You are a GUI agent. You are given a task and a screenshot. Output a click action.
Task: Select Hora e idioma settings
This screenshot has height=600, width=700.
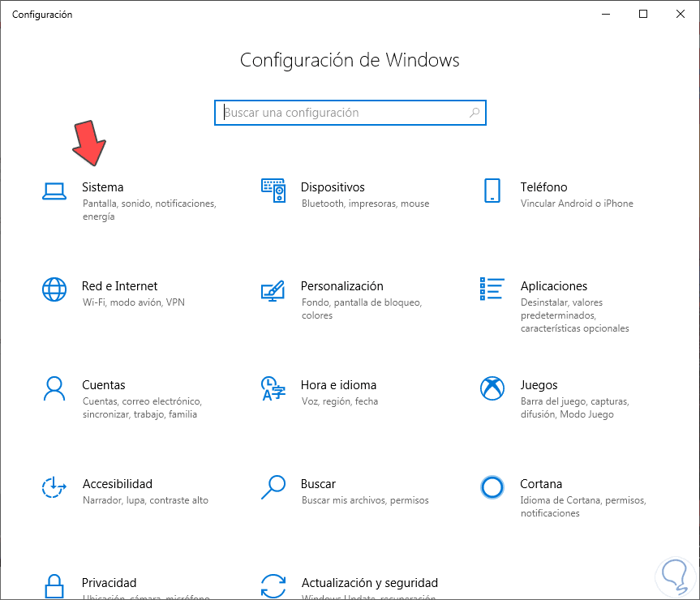click(x=338, y=385)
